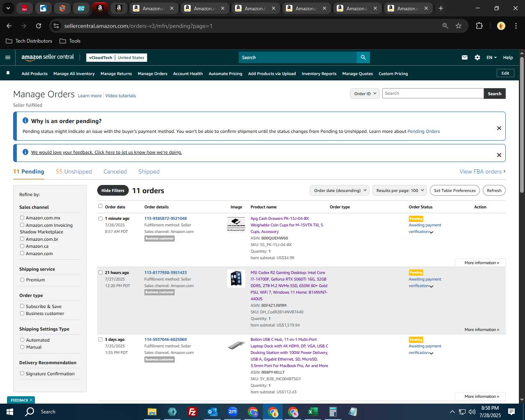Image resolution: width=525 pixels, height=420 pixels.
Task: Open the Order date (descending) sort dropdown
Action: pyautogui.click(x=340, y=190)
